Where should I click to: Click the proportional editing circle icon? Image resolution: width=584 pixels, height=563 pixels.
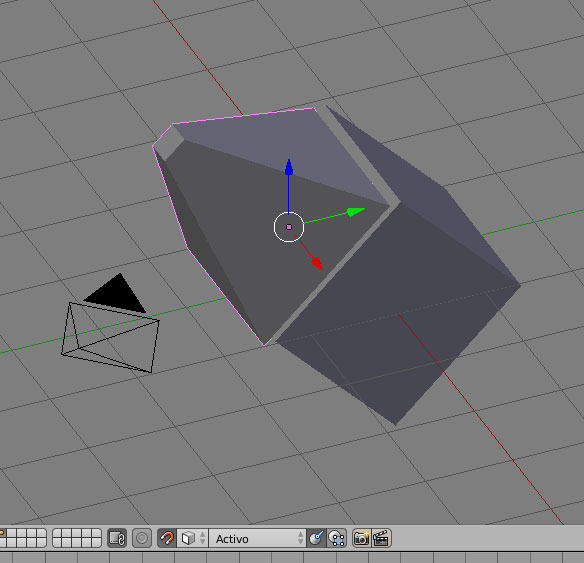point(142,538)
